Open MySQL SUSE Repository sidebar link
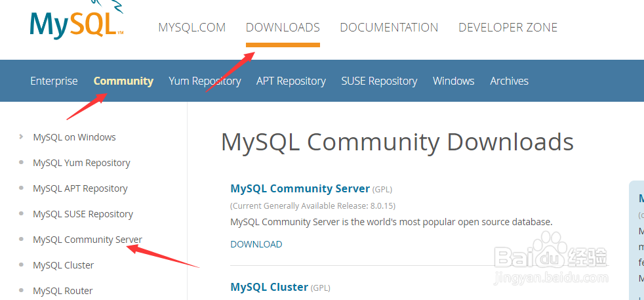644x300 pixels. (x=83, y=214)
